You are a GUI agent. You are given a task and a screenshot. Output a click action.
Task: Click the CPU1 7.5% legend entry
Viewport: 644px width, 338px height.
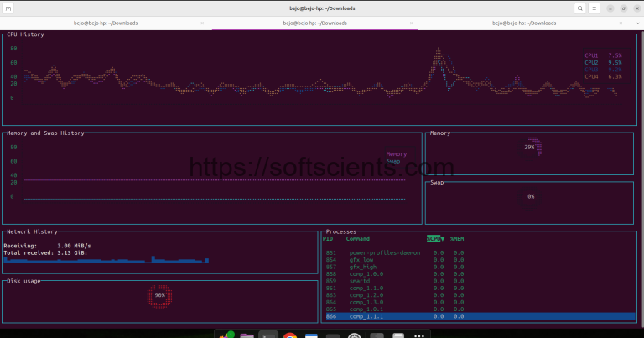tap(603, 55)
